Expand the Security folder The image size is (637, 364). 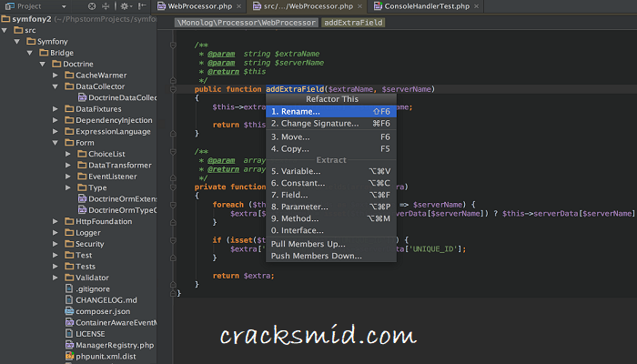click(x=56, y=244)
